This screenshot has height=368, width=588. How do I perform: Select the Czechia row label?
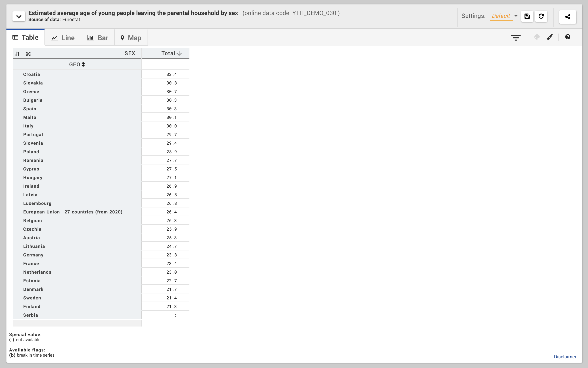[x=32, y=229]
